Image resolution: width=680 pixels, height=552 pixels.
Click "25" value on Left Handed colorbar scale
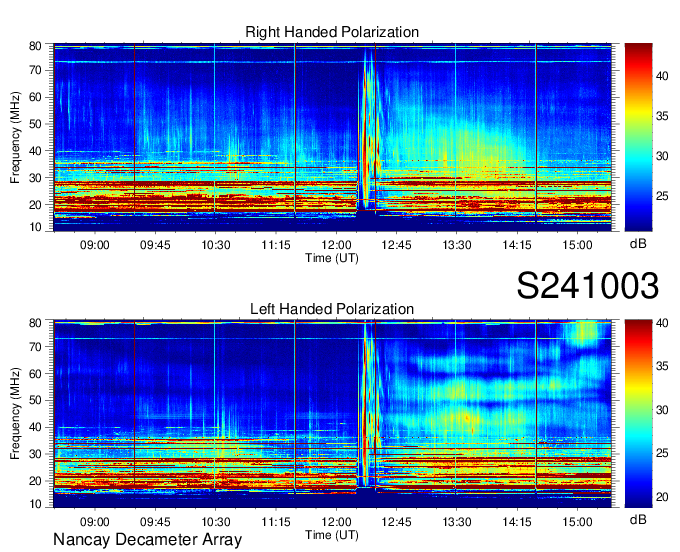[662, 454]
